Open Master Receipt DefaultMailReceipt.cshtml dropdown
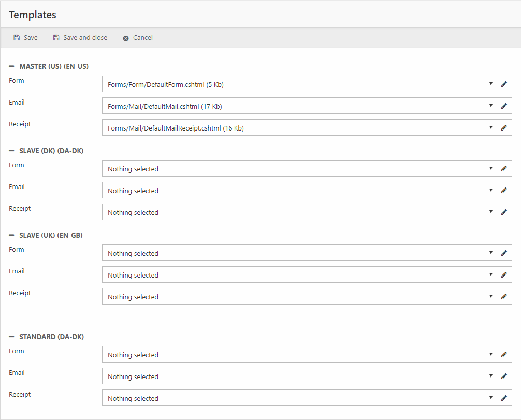Screen dimensions: 521x420 pos(299,127)
